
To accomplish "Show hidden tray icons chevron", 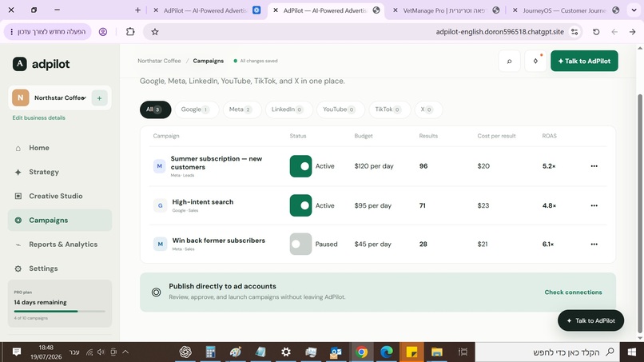I will pyautogui.click(x=125, y=352).
